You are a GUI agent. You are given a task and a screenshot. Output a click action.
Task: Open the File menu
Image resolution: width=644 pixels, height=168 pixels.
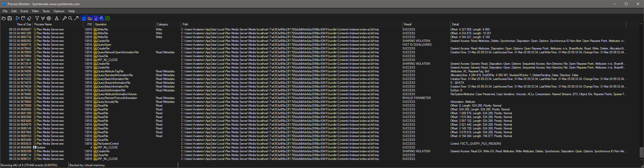tap(5, 11)
